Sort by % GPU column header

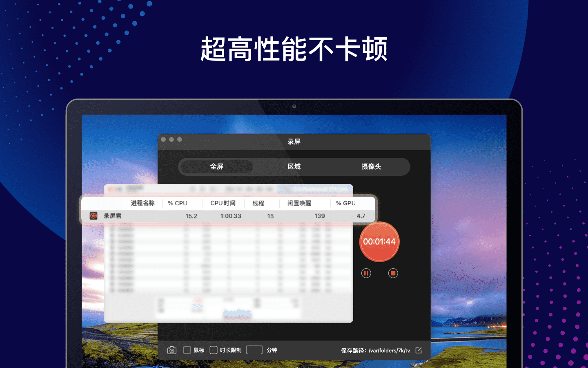tap(346, 203)
